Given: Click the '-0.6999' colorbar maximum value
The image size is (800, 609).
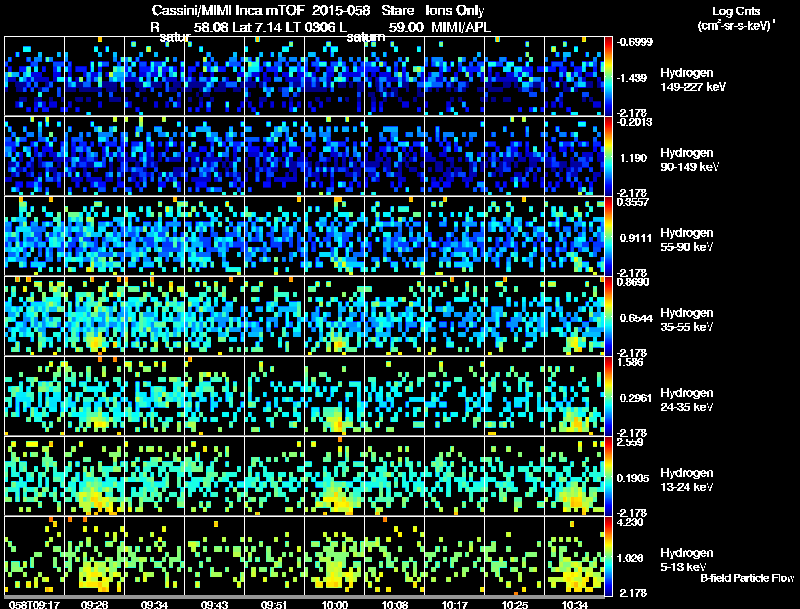Looking at the screenshot, I should (x=634, y=42).
